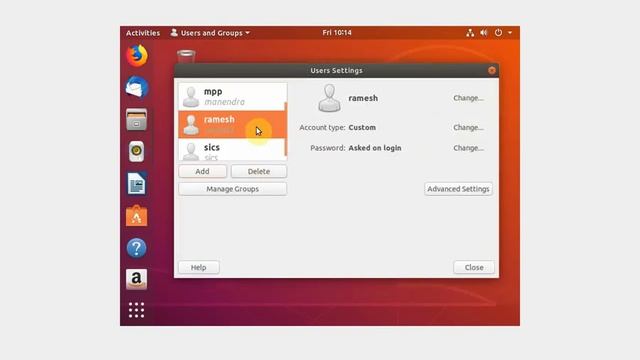Select the mpp user in the list
The height and width of the screenshot is (360, 640).
(x=232, y=97)
